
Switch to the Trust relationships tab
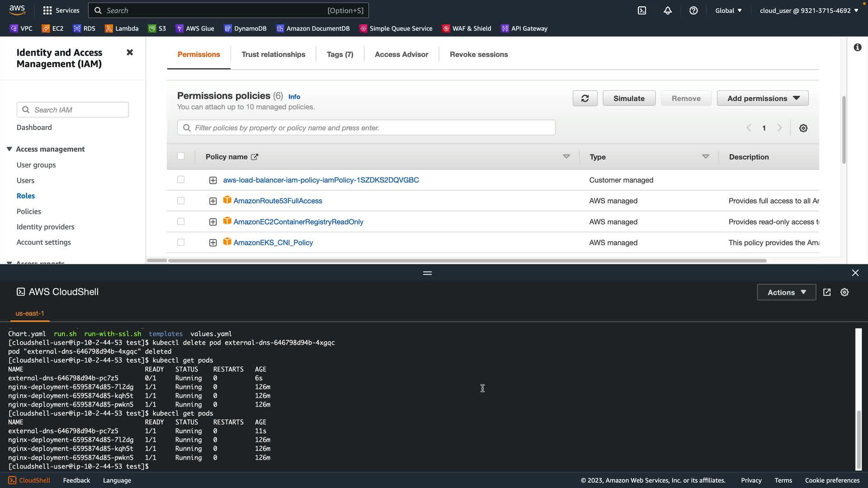273,54
